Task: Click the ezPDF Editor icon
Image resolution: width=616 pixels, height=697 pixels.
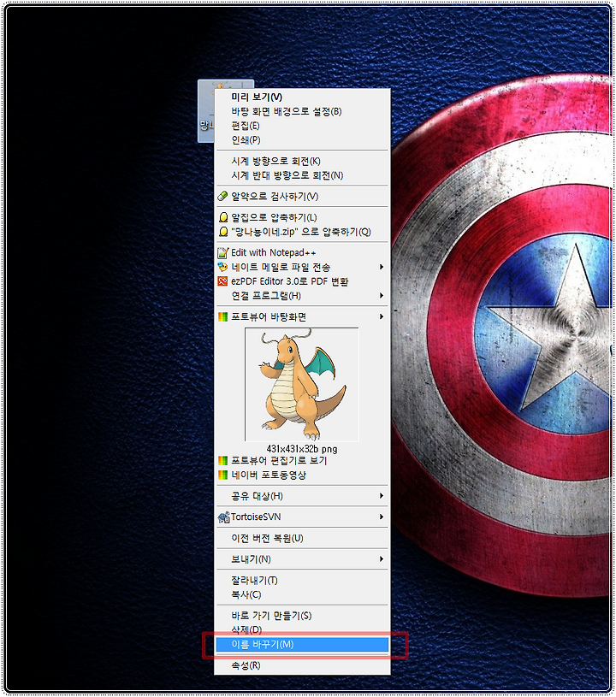Action: (222, 281)
